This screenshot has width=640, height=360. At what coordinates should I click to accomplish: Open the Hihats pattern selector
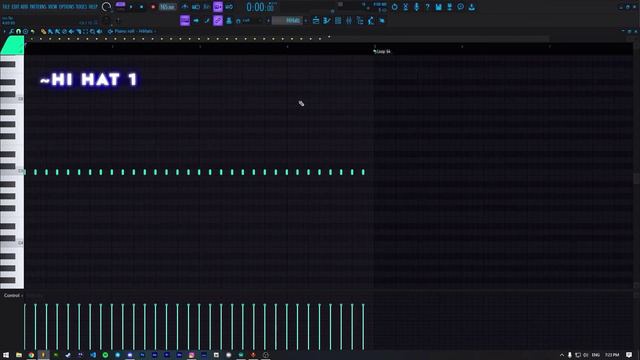point(287,20)
